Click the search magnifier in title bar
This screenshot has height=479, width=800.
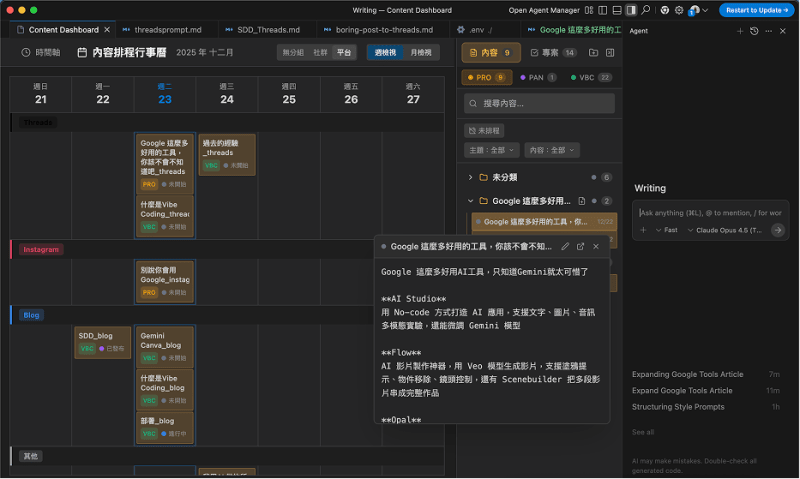[646, 10]
